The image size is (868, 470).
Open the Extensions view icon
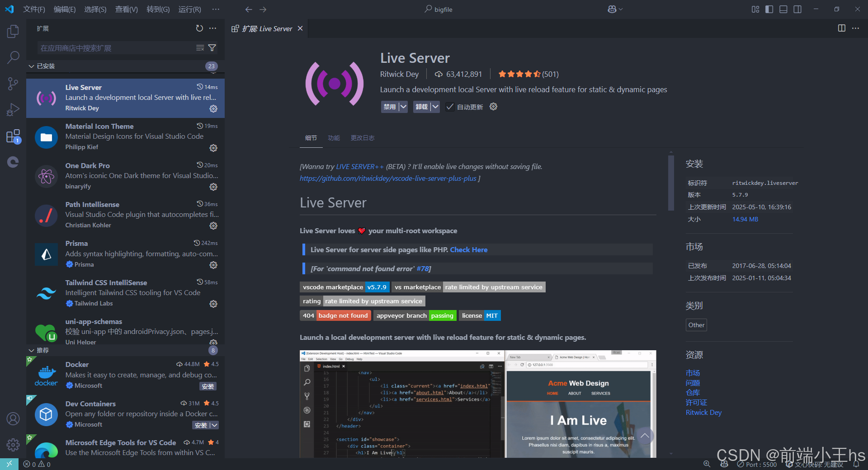point(13,136)
